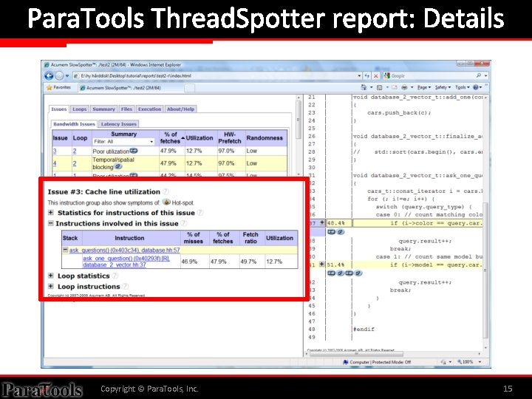Collapse Instructions involved in this issue
Screen dimensions: 532x399
[x=50, y=223]
